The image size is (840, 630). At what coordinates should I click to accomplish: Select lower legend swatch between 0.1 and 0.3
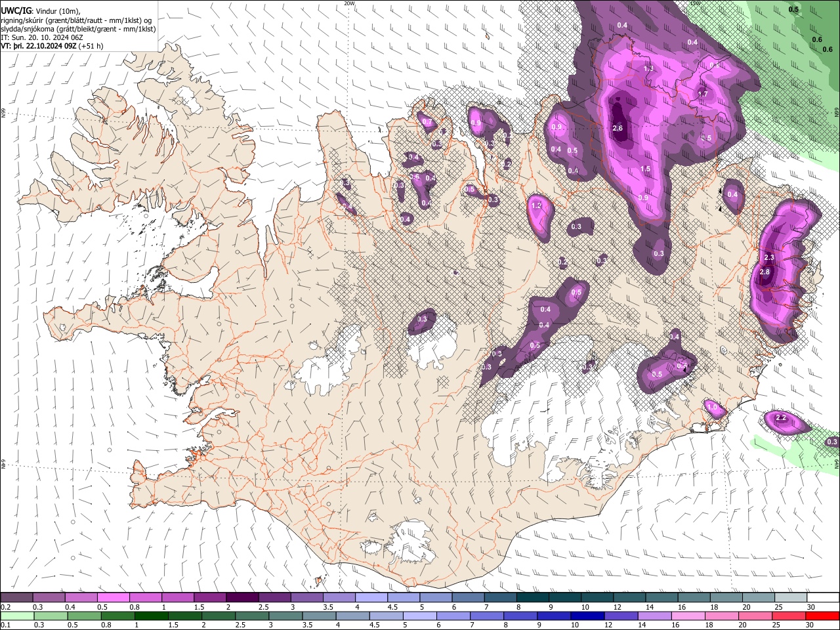[17, 616]
